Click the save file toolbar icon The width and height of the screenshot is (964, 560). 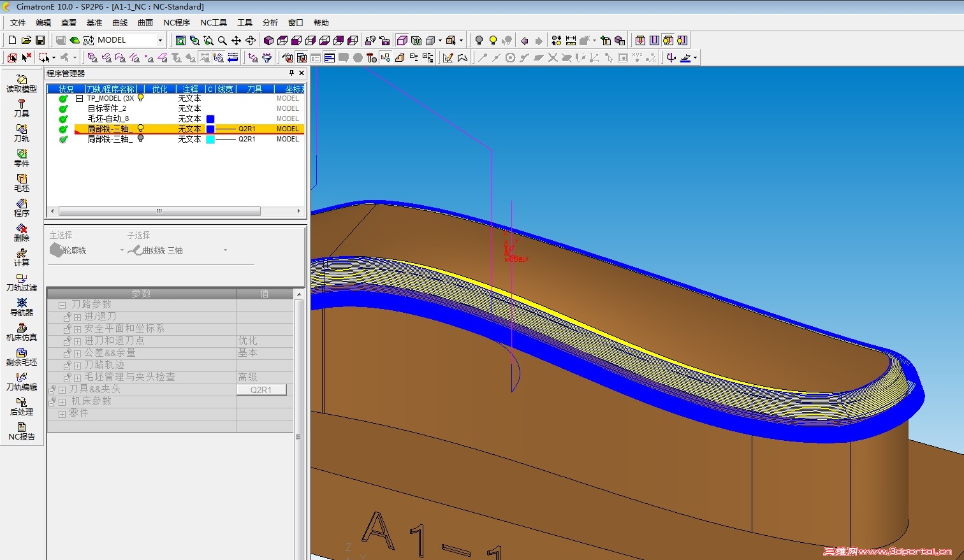pyautogui.click(x=40, y=40)
